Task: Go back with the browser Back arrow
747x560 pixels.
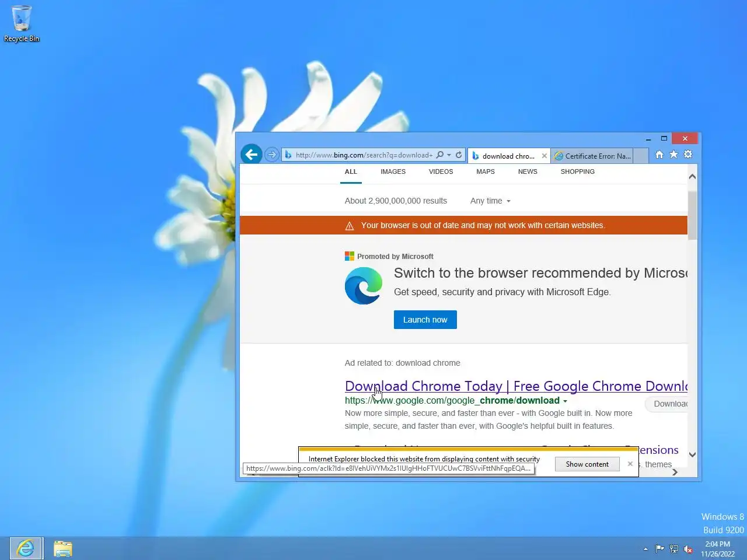Action: (252, 155)
